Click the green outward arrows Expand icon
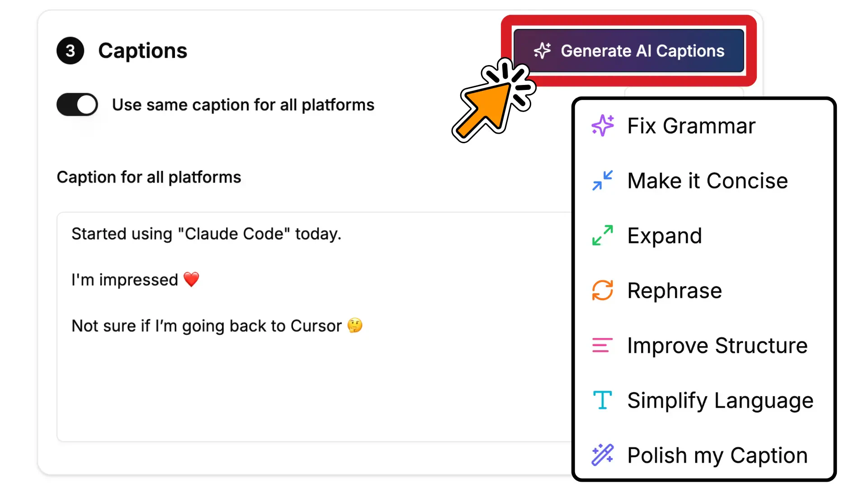This screenshot has width=868, height=488. (x=603, y=235)
